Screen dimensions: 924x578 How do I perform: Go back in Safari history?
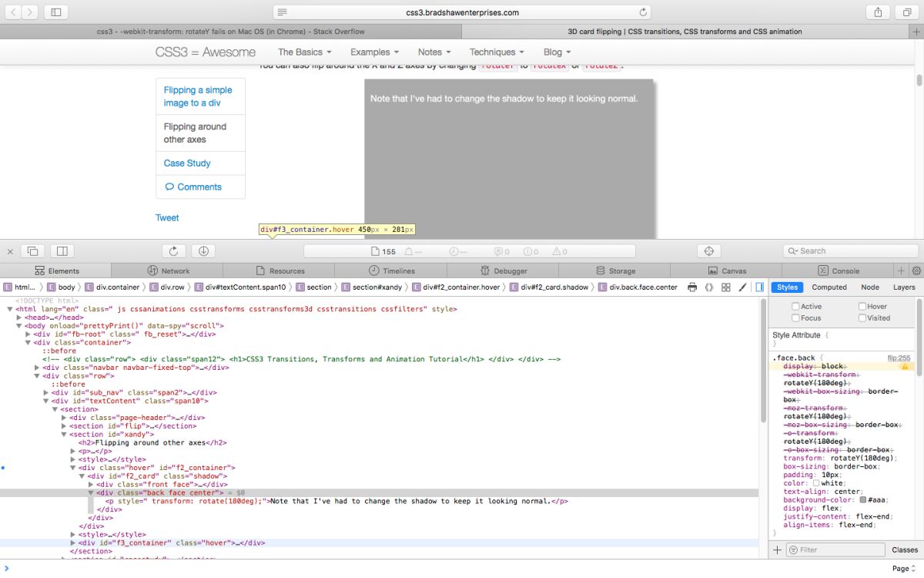coord(12,12)
